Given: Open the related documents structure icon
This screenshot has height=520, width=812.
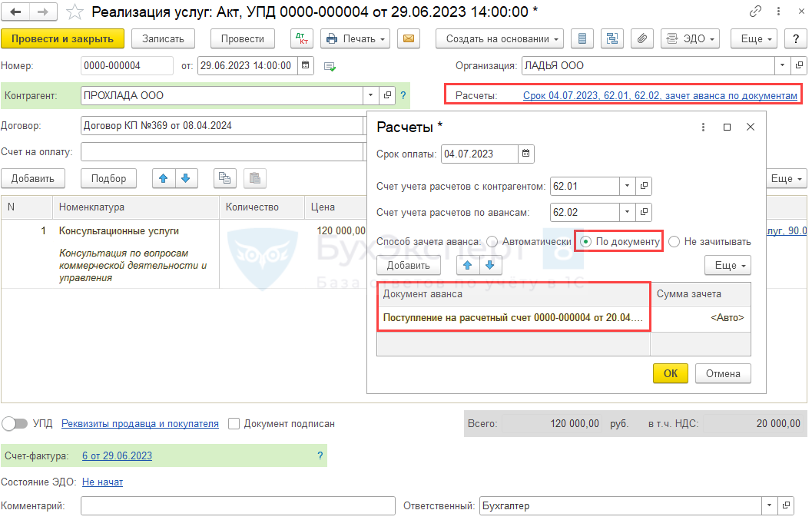Looking at the screenshot, I should [612, 39].
